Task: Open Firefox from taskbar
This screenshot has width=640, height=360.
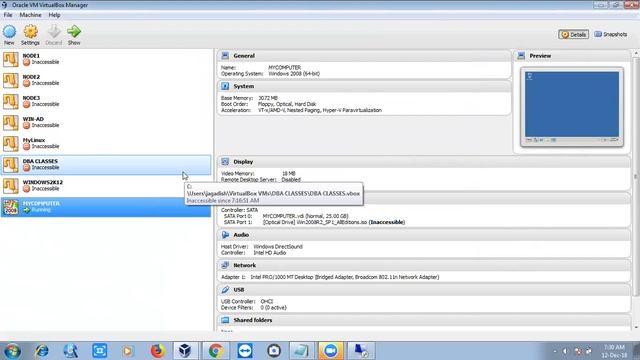Action: tap(157, 351)
